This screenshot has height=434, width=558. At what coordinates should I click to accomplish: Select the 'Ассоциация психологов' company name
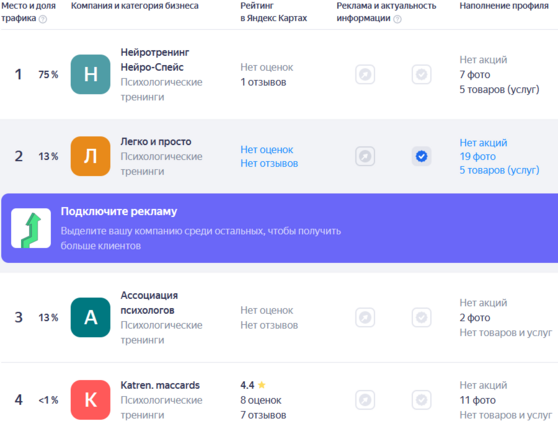click(149, 303)
